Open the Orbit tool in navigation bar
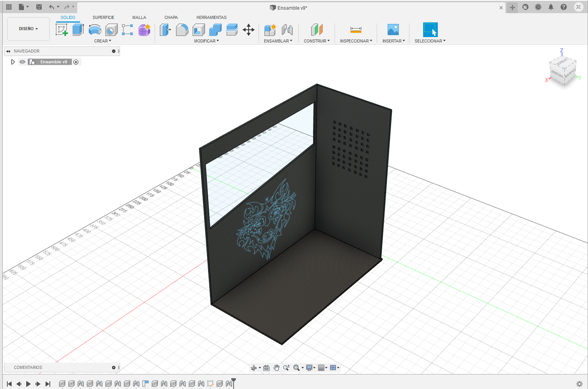This screenshot has width=588, height=389. coord(254,368)
